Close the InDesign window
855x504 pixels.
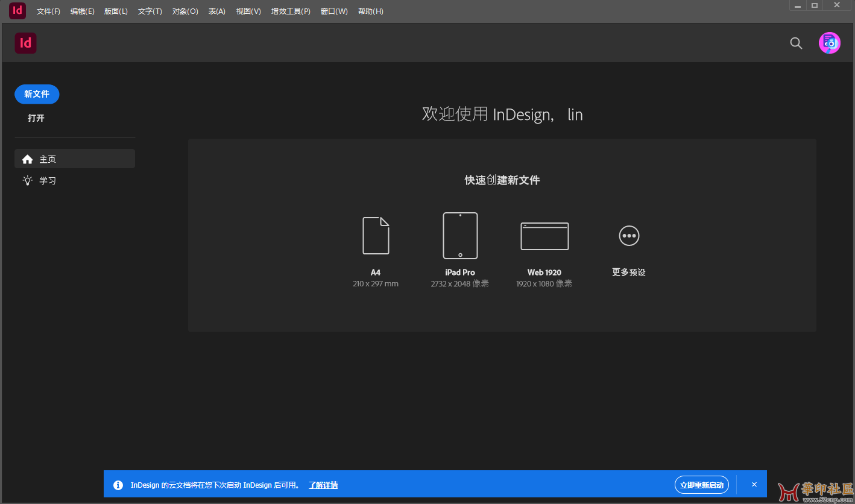pyautogui.click(x=837, y=5)
